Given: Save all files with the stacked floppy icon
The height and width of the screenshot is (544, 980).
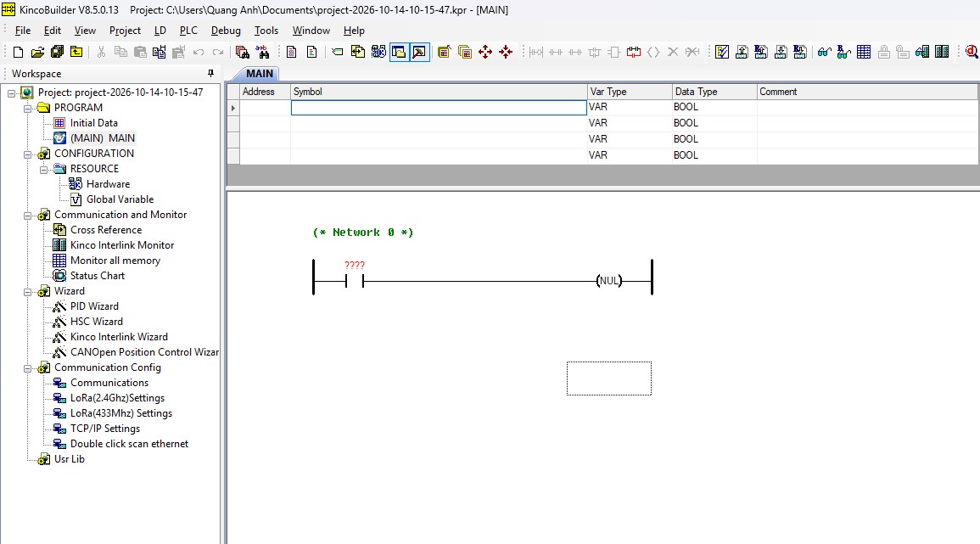Looking at the screenshot, I should pos(57,52).
